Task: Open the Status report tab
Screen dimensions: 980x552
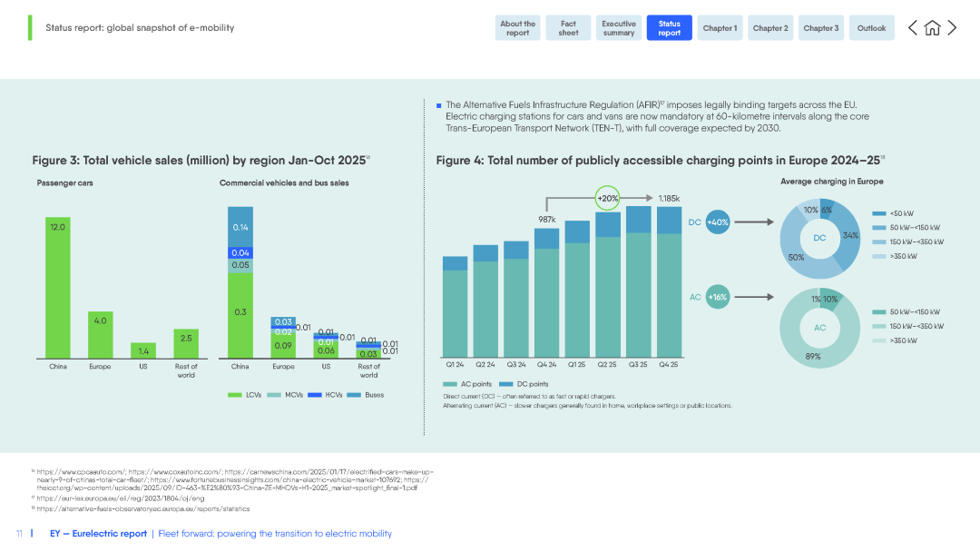Action: [x=670, y=28]
